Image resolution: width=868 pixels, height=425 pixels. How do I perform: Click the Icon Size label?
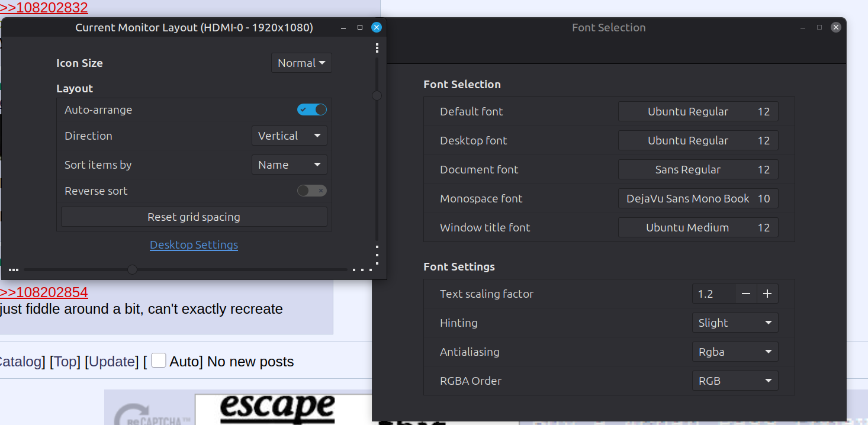click(79, 63)
